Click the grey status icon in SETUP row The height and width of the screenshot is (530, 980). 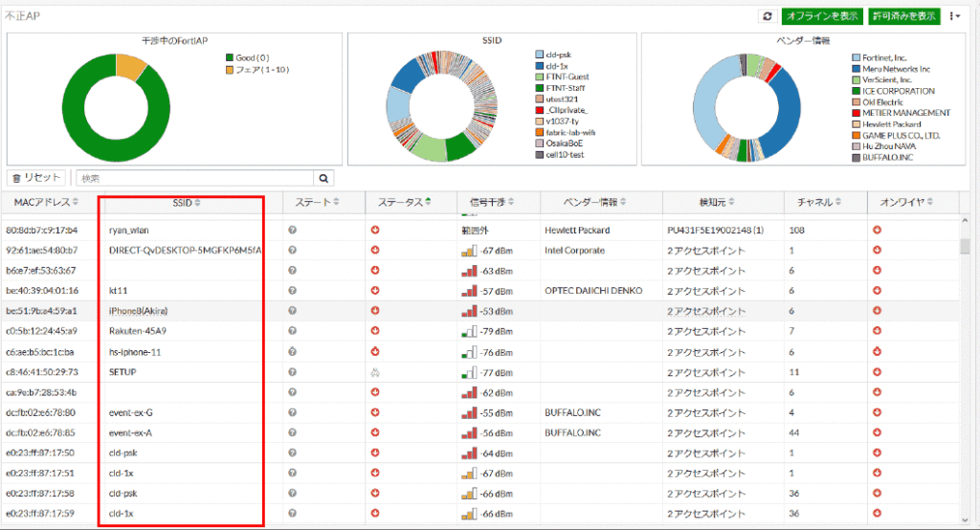tap(375, 372)
